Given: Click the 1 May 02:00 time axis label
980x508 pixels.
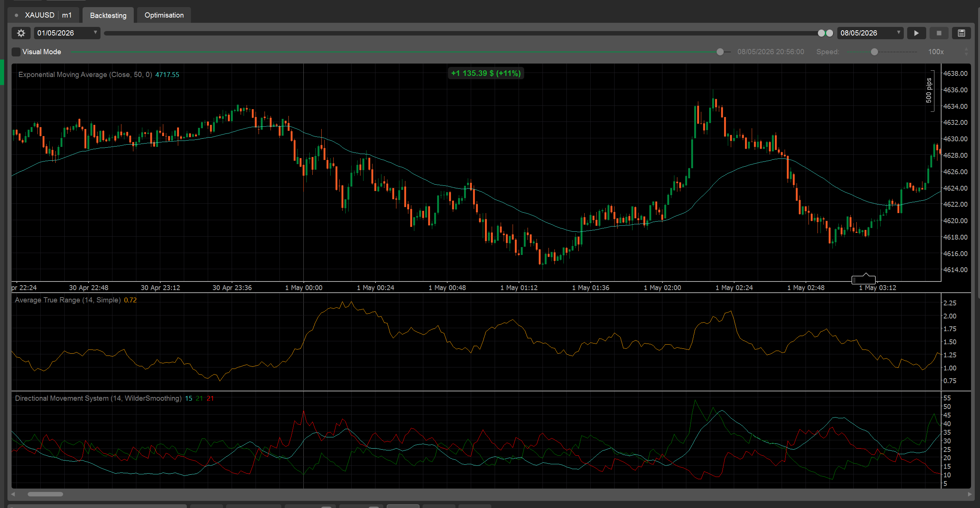Looking at the screenshot, I should click(662, 288).
